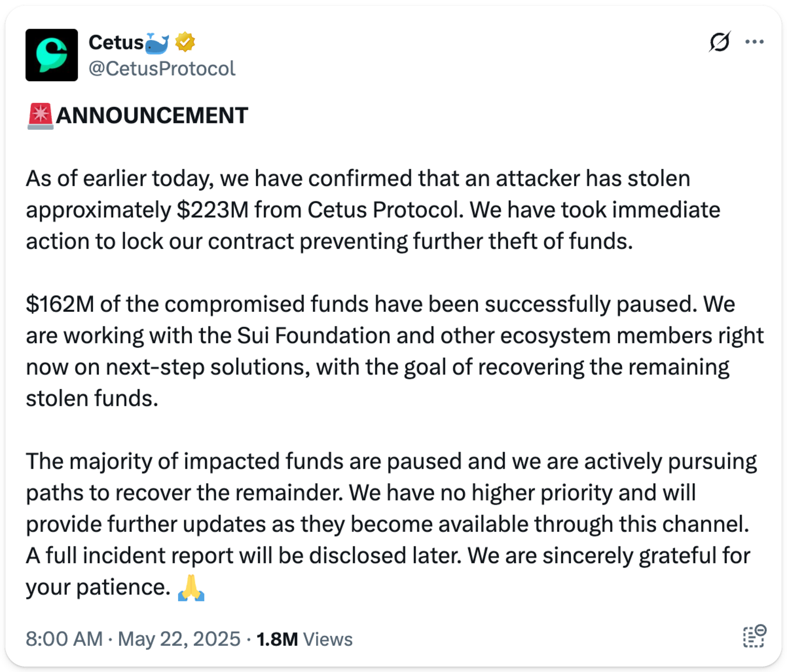Image resolution: width=787 pixels, height=672 pixels.
Task: Click the ANNOUNCEMENT heading text
Action: 152,116
